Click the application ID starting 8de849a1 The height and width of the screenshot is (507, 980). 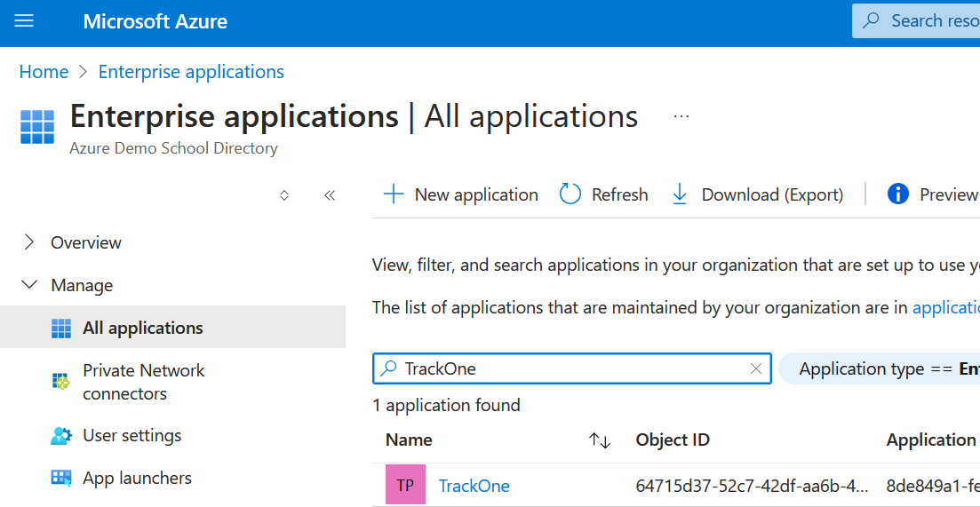933,486
